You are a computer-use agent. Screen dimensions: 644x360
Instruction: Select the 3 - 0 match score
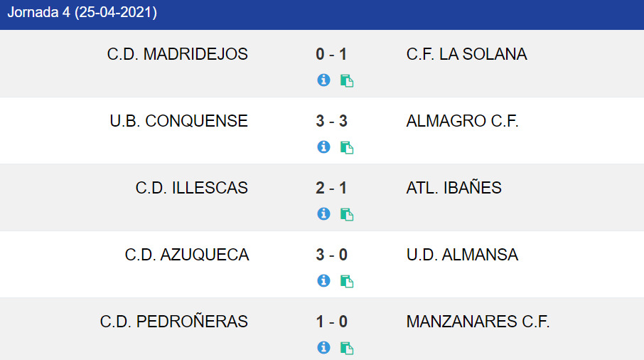(331, 255)
